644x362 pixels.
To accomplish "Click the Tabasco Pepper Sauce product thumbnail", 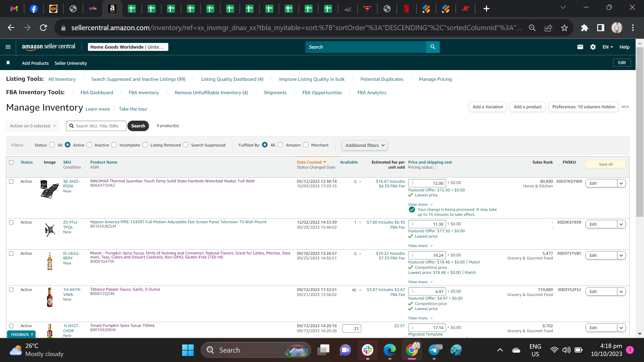I will click(x=50, y=297).
